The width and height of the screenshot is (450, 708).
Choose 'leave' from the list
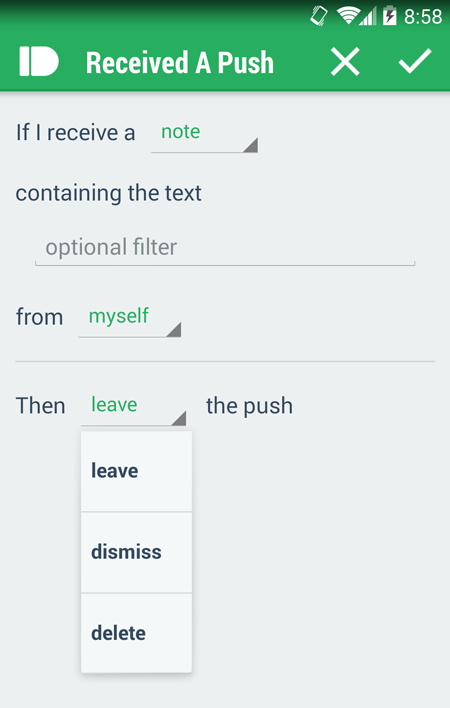[x=136, y=471]
